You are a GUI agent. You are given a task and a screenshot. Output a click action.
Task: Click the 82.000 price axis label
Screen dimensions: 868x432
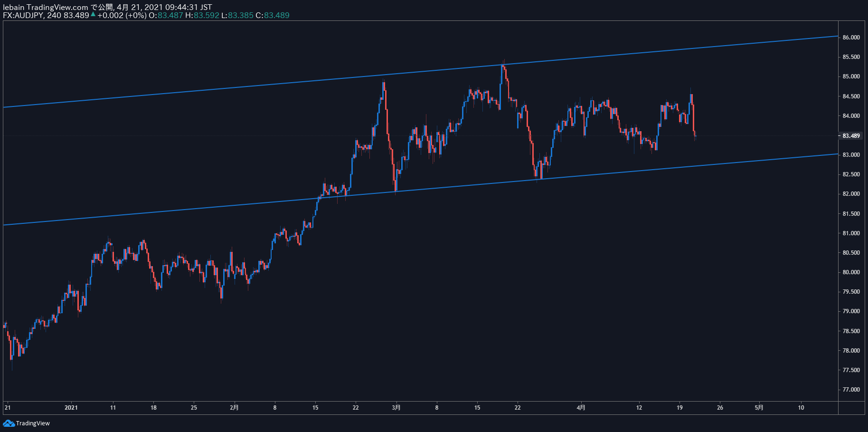coord(851,193)
